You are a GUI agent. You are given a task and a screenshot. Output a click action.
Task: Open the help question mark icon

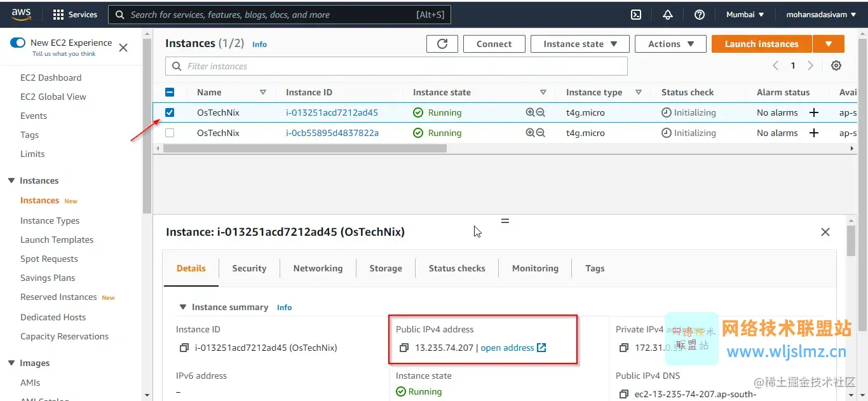pyautogui.click(x=700, y=15)
